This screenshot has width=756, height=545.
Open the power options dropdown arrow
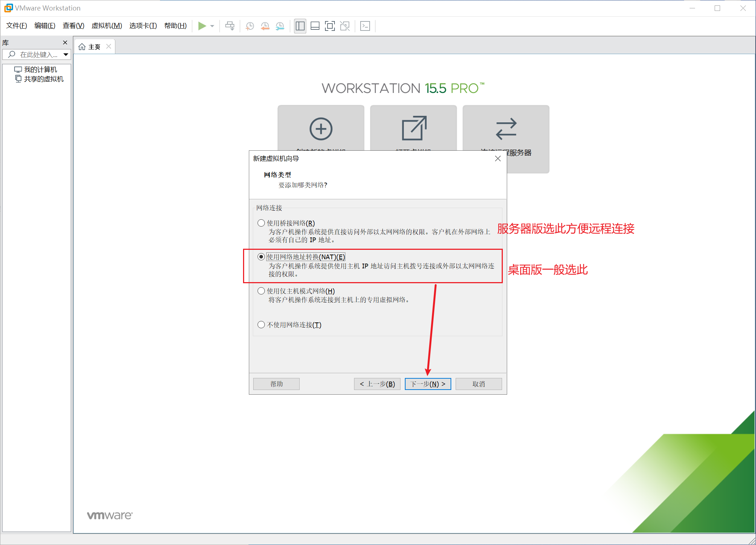click(x=212, y=26)
